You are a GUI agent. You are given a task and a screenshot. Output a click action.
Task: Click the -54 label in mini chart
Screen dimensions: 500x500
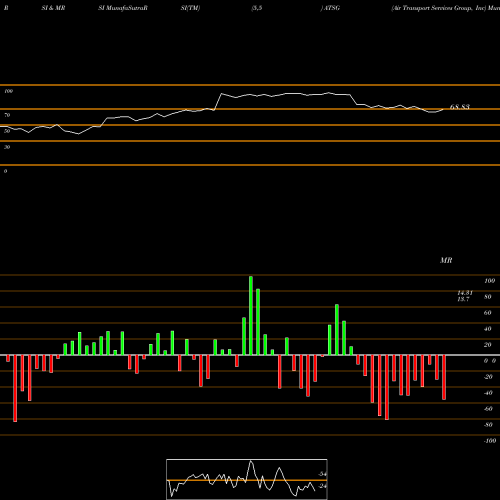[x=322, y=474]
